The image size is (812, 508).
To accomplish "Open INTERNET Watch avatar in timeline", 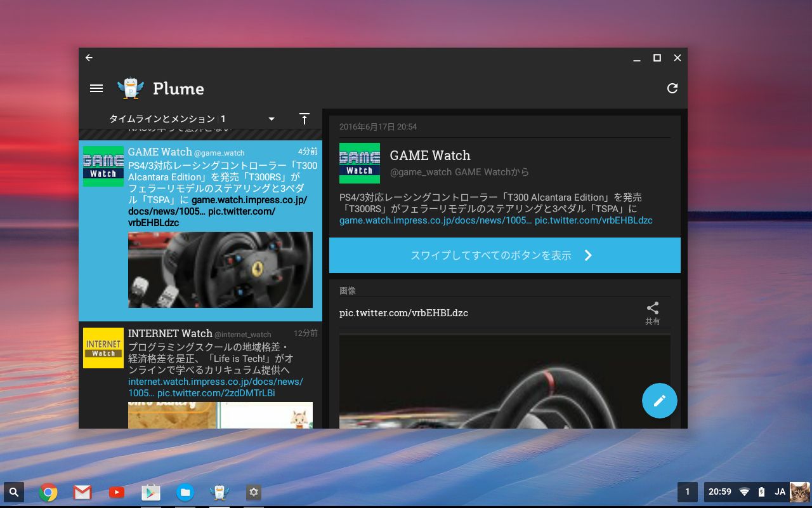I will coord(103,347).
